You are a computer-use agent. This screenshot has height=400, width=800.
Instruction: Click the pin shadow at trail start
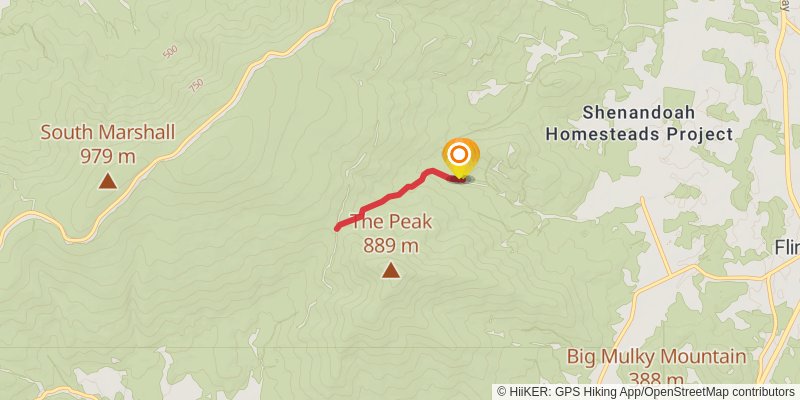[462, 179]
